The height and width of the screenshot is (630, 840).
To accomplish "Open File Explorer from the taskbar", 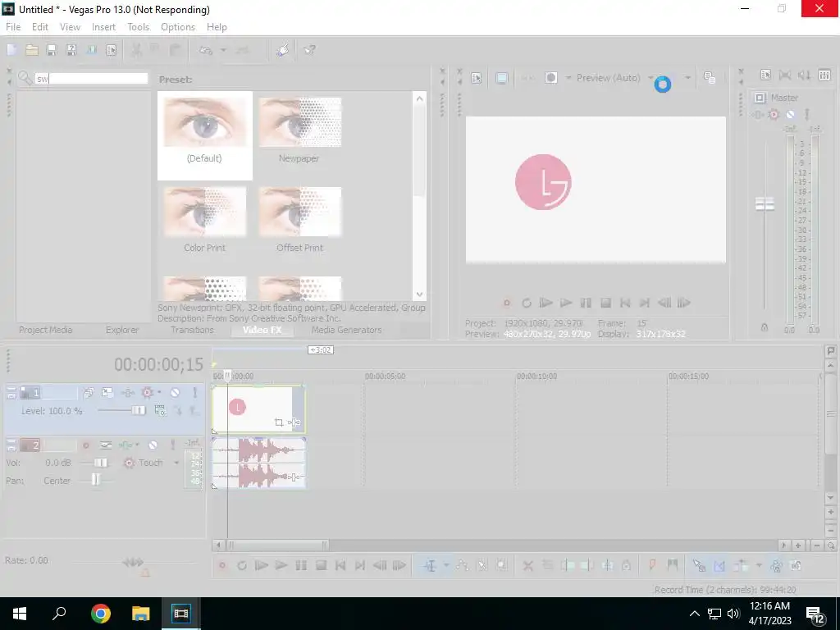I will [x=141, y=614].
